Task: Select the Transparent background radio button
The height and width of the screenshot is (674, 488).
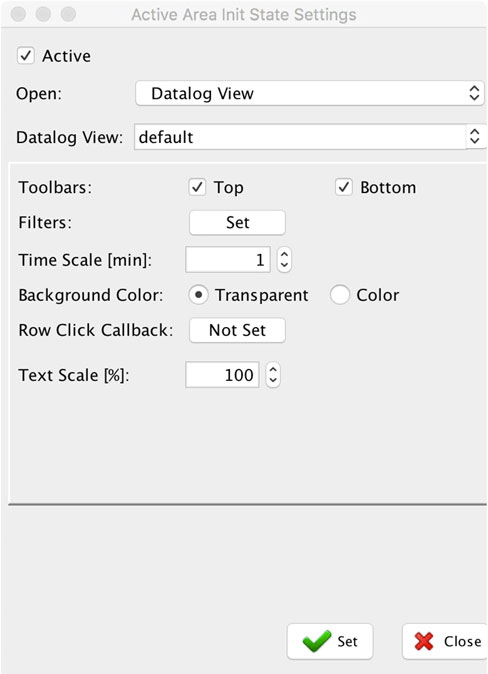Action: click(x=198, y=295)
